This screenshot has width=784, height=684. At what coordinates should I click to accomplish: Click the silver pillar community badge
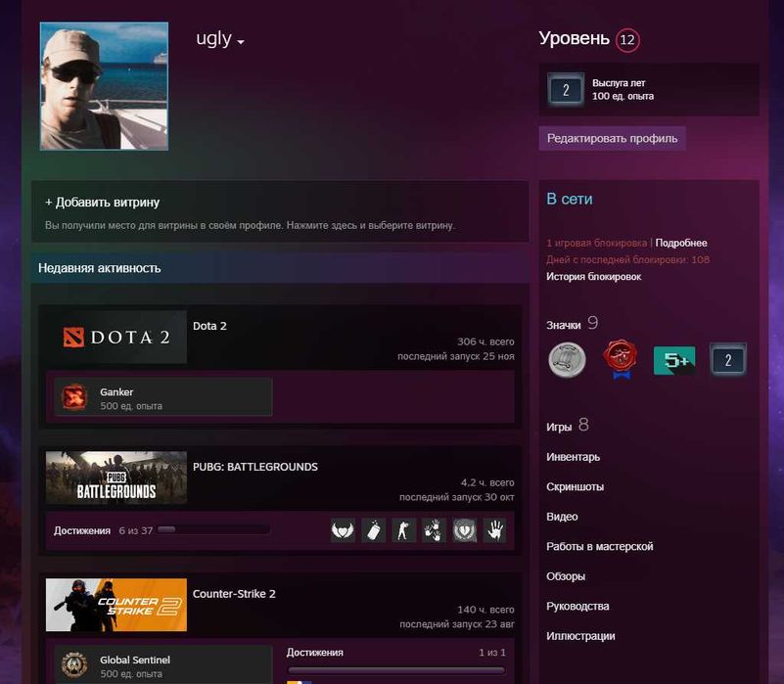(x=567, y=359)
